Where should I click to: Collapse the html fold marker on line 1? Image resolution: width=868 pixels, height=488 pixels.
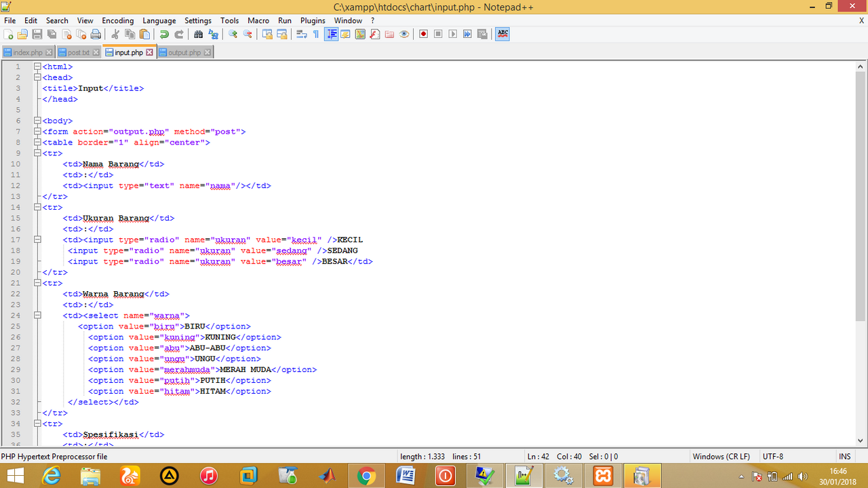click(37, 67)
